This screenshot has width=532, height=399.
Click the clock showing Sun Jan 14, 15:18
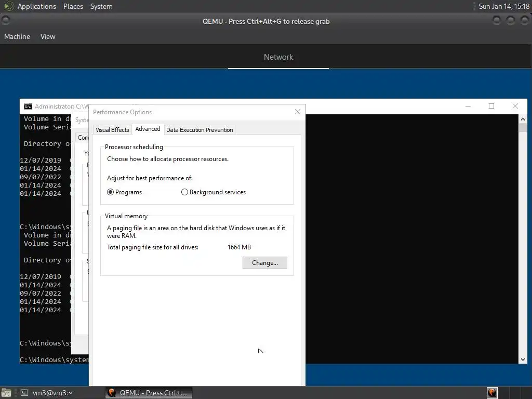(x=504, y=6)
